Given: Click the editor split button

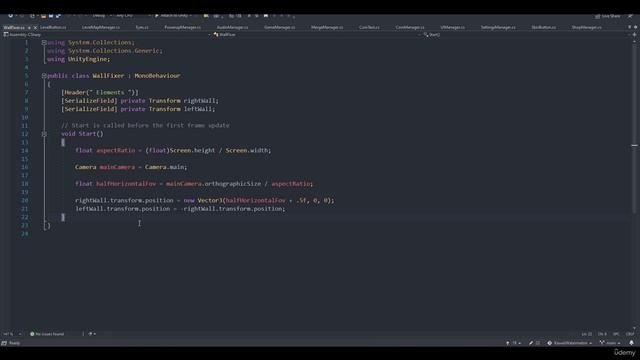Looking at the screenshot, I should 634,35.
